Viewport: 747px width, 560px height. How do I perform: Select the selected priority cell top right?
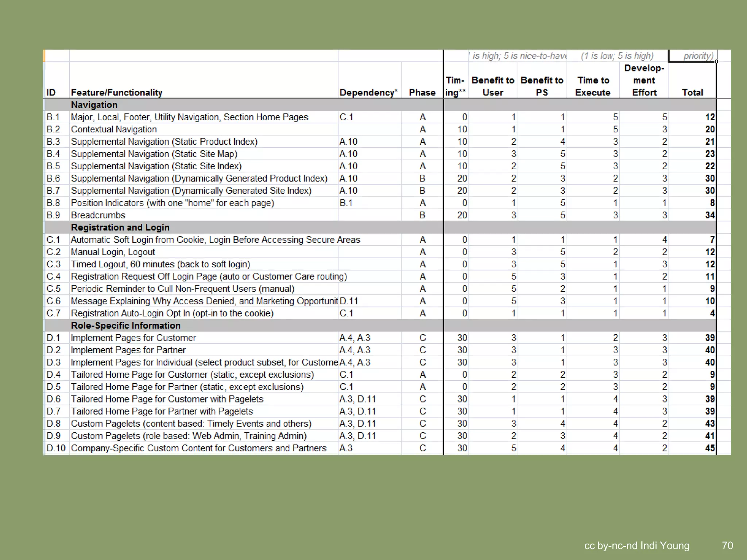click(x=692, y=56)
